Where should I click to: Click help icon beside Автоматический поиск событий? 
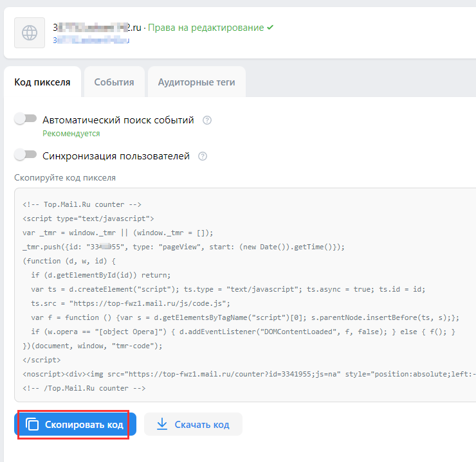pos(207,120)
